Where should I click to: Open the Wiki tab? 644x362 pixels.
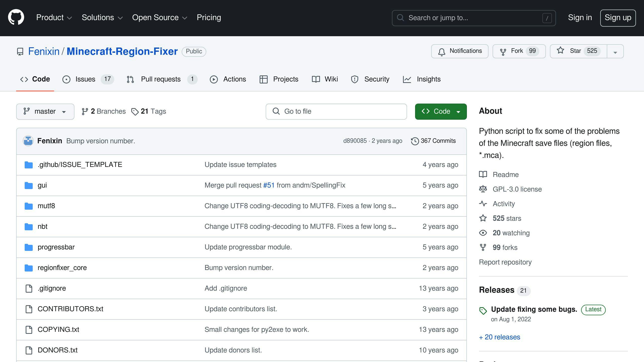click(331, 79)
